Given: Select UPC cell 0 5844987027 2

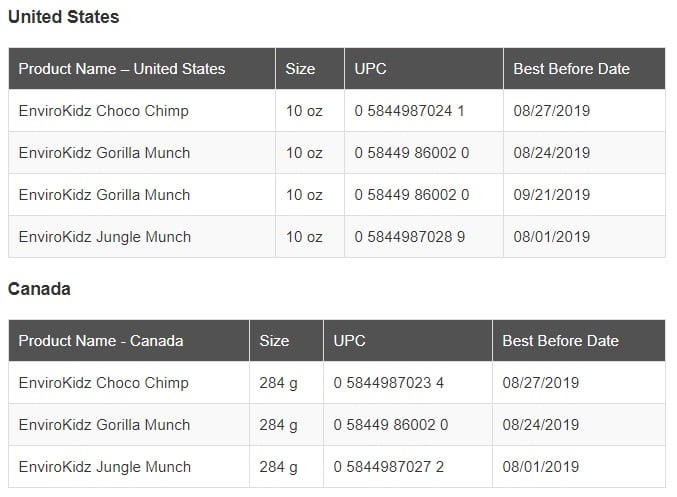Looking at the screenshot, I should pos(389,467).
